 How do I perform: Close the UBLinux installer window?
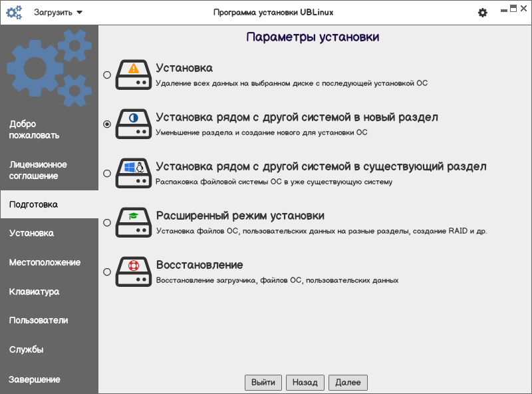[x=523, y=9]
